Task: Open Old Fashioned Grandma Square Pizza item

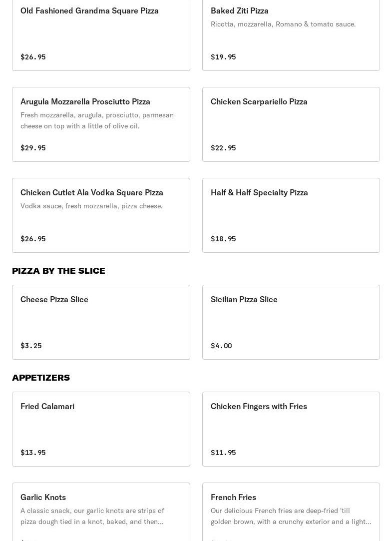Action: point(89,10)
